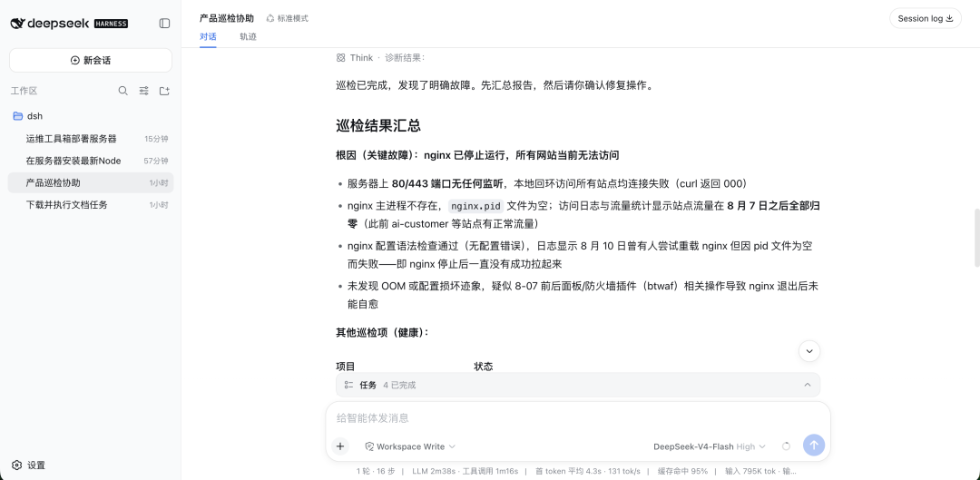Click the nginx.pid inline code text
This screenshot has height=480, width=980.
475,206
